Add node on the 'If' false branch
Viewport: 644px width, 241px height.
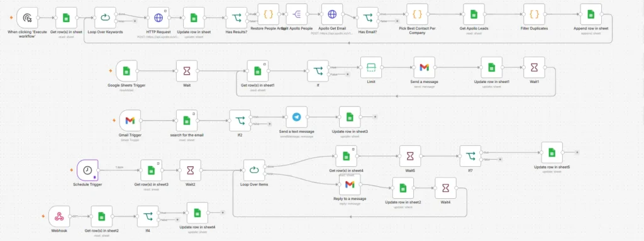tap(347, 74)
